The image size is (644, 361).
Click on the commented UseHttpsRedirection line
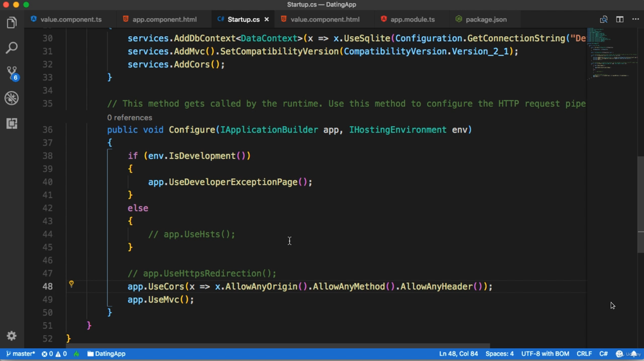pos(202,273)
